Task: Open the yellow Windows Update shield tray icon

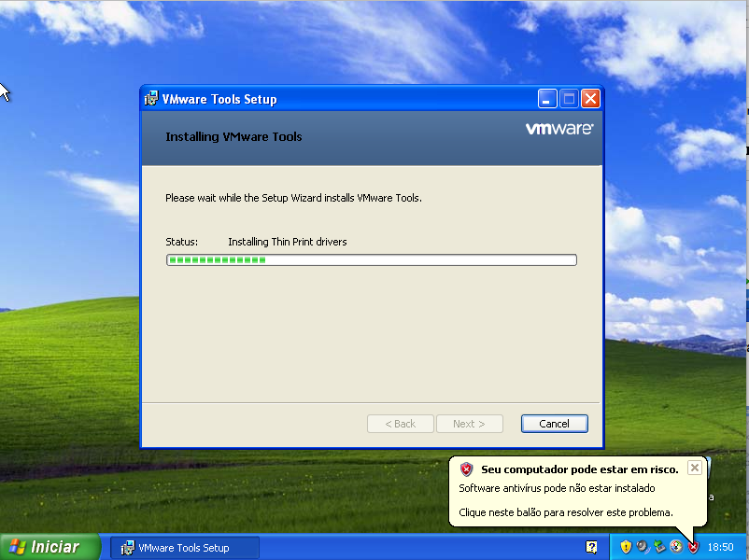Action: click(626, 547)
